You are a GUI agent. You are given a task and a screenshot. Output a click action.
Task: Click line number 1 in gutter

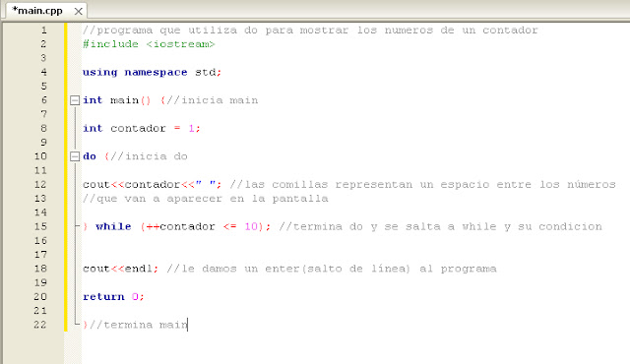click(43, 30)
